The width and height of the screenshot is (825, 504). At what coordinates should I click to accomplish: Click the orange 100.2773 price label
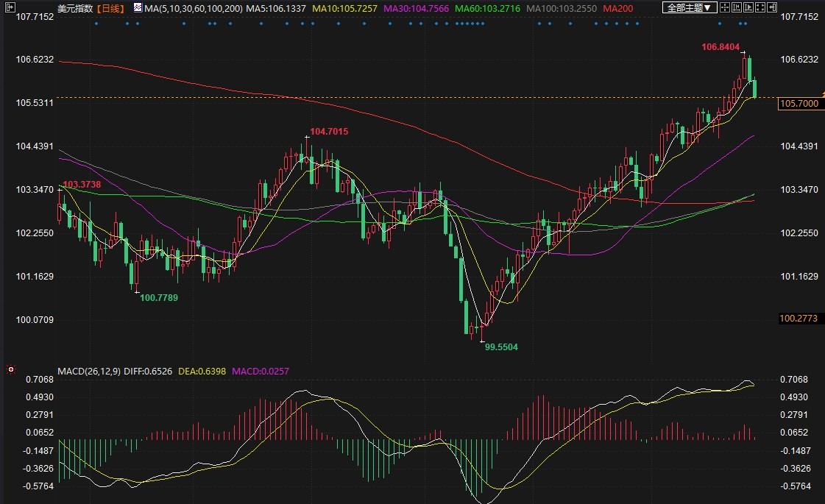click(x=799, y=319)
